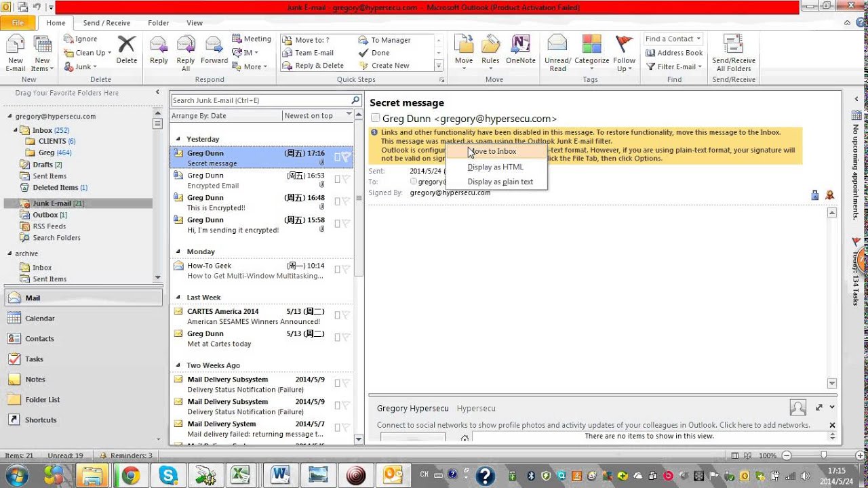Open the IM dropdown
The image size is (868, 488).
[245, 53]
